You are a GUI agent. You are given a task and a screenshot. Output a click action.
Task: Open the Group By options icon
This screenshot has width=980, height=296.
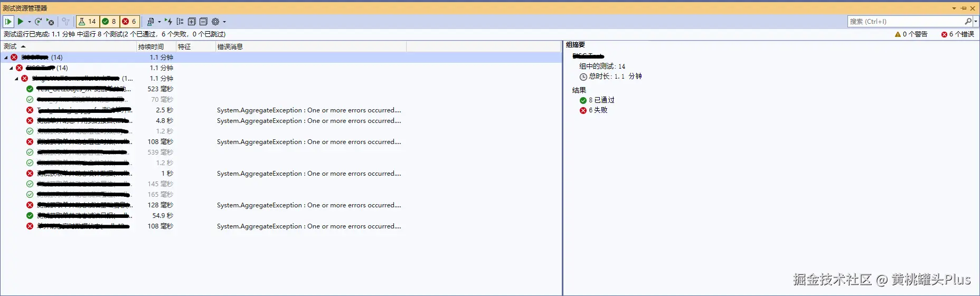(180, 22)
